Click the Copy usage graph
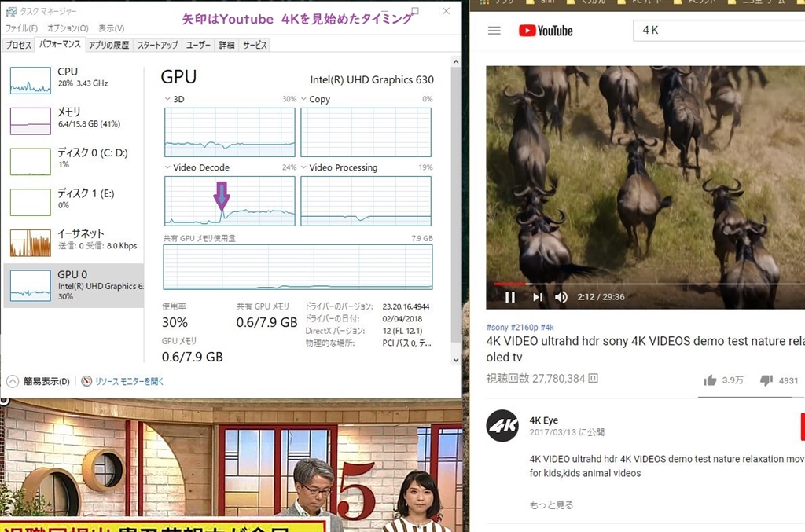The height and width of the screenshot is (532, 805). 366,132
